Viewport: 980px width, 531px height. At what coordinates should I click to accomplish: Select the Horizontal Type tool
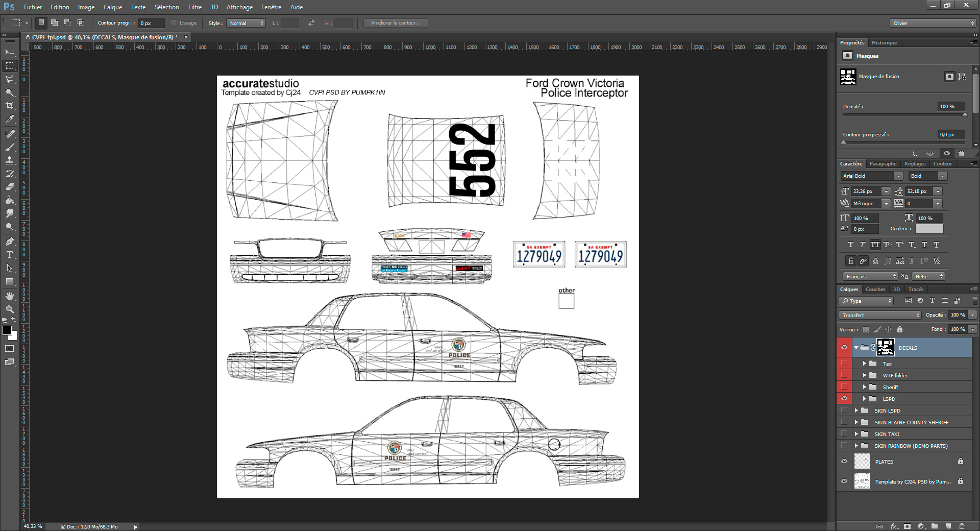click(10, 255)
